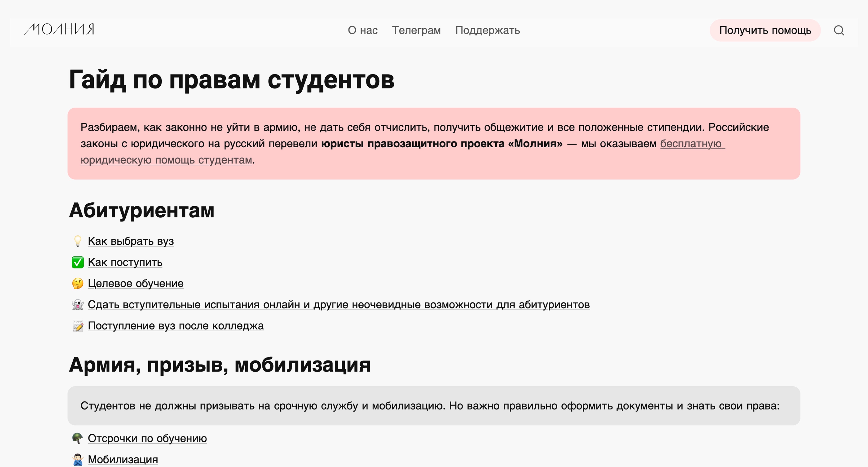The height and width of the screenshot is (467, 868).
Task: Open the Целевое обучение link
Action: (136, 284)
